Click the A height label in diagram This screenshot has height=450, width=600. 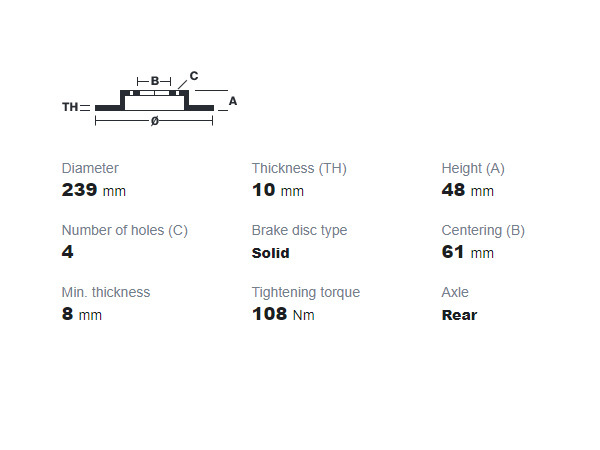(x=233, y=101)
